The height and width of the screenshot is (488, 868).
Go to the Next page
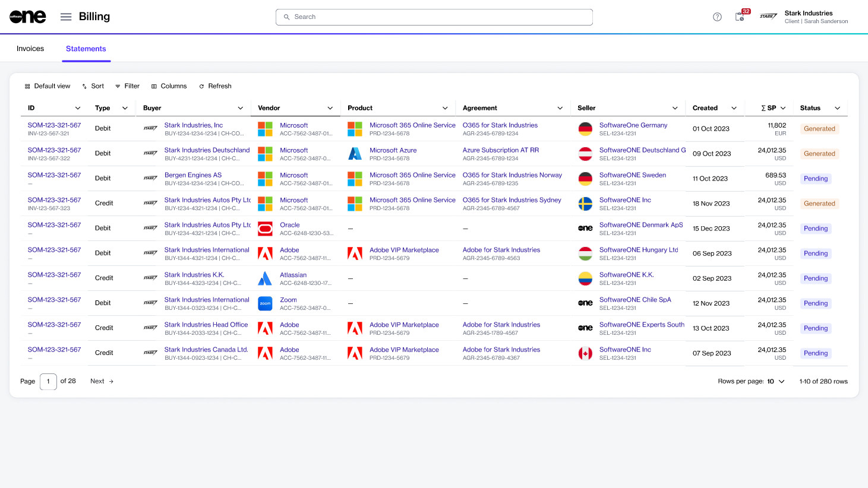click(x=102, y=381)
